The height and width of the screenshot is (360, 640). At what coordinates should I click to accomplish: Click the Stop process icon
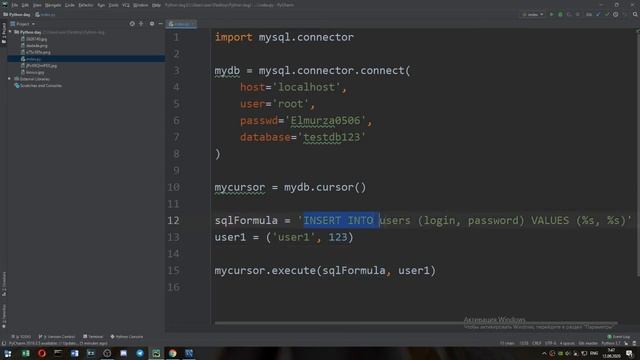coord(578,14)
